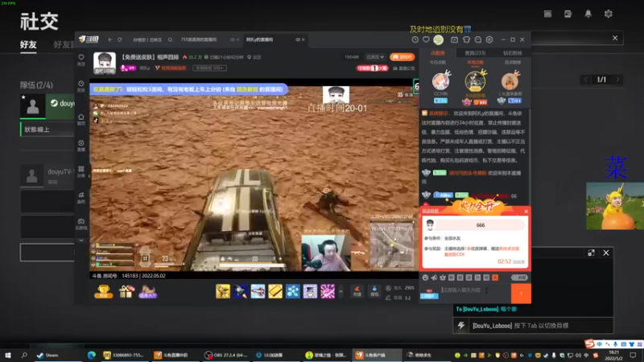Send the blue bubbles gift

point(293,291)
